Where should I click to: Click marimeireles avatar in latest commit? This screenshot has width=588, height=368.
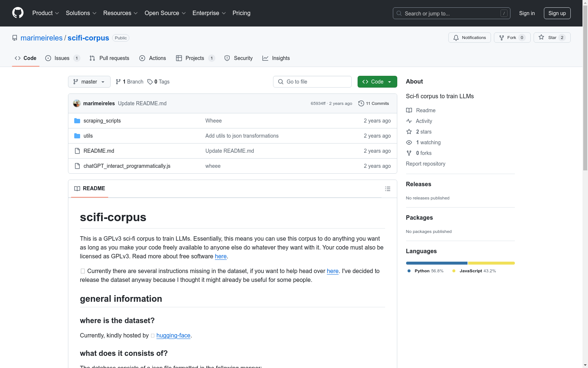click(x=77, y=103)
